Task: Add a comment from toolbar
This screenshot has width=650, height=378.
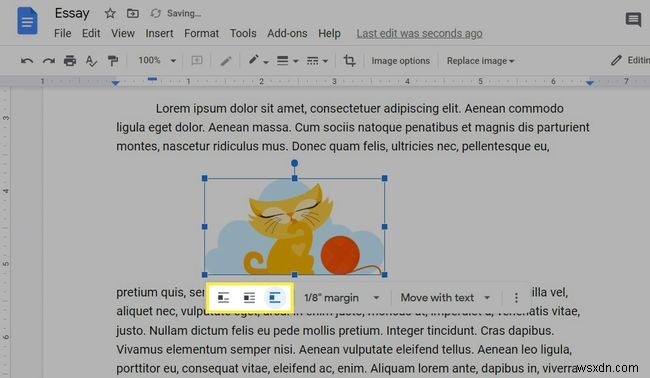Action: pyautogui.click(x=197, y=61)
